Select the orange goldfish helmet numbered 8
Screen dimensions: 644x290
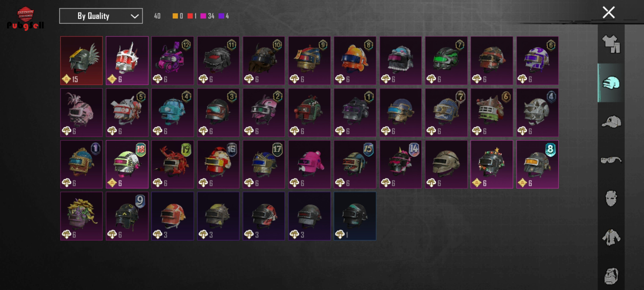pyautogui.click(x=355, y=61)
